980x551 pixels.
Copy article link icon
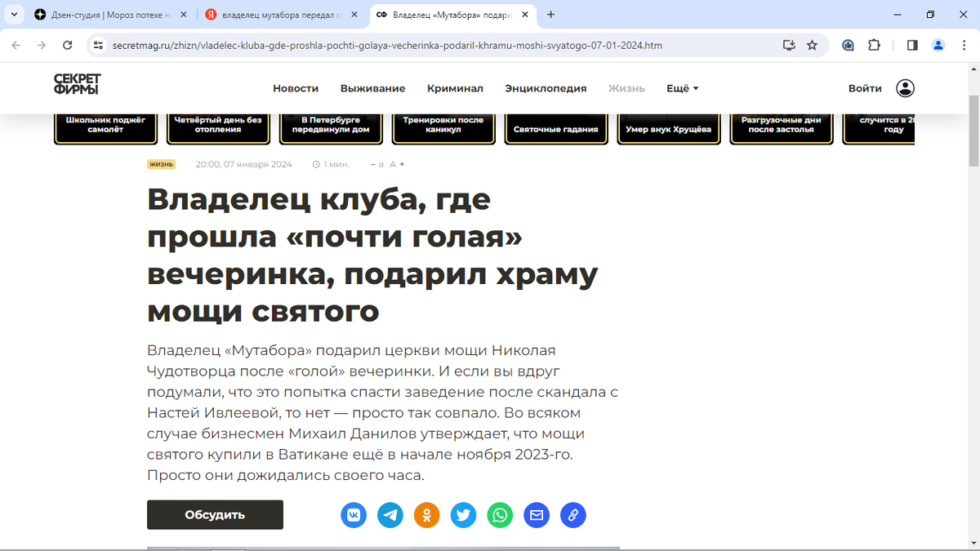pos(573,515)
